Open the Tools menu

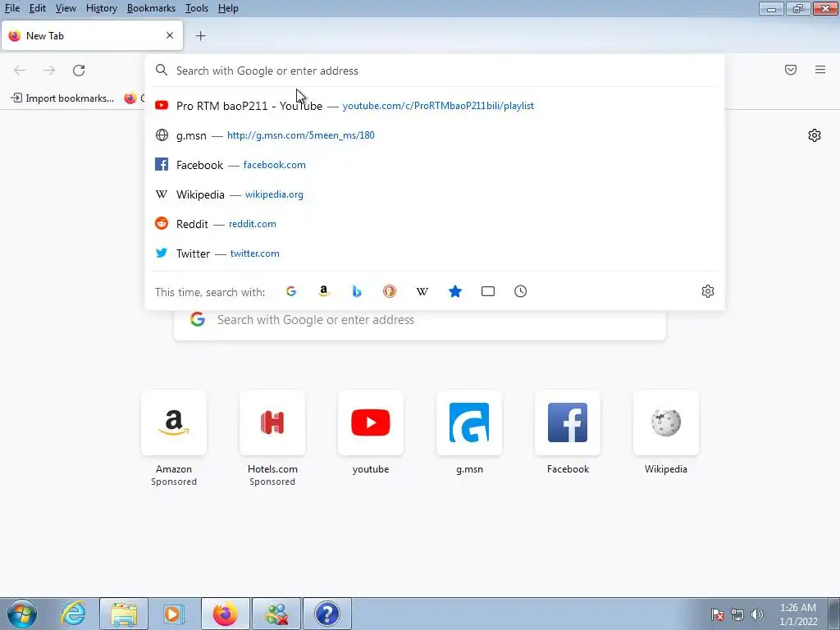click(x=197, y=8)
